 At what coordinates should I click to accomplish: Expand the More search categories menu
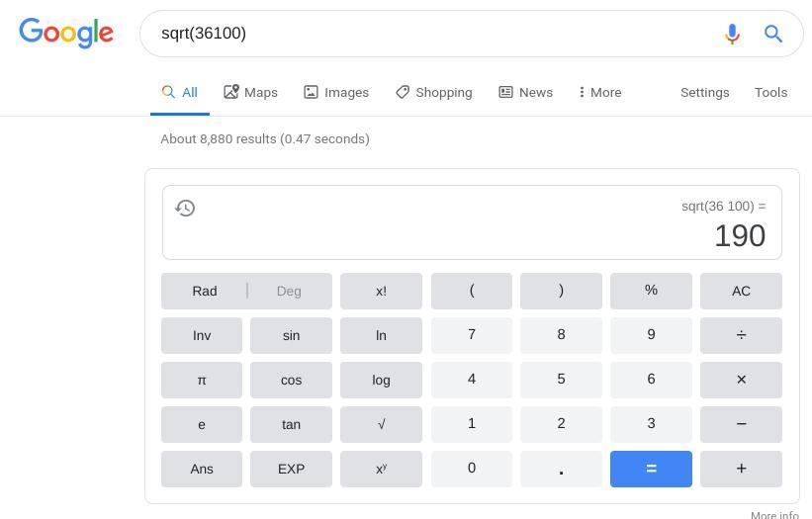tap(600, 92)
